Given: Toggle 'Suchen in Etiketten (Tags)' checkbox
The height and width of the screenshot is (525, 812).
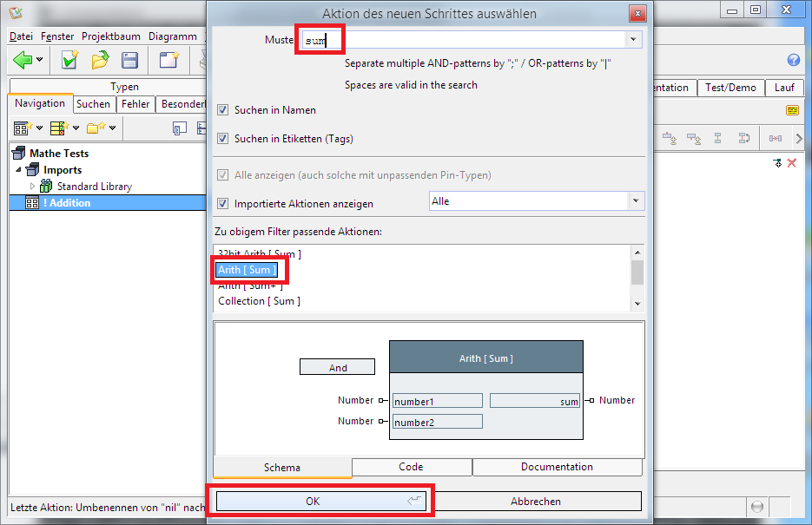Looking at the screenshot, I should [223, 139].
